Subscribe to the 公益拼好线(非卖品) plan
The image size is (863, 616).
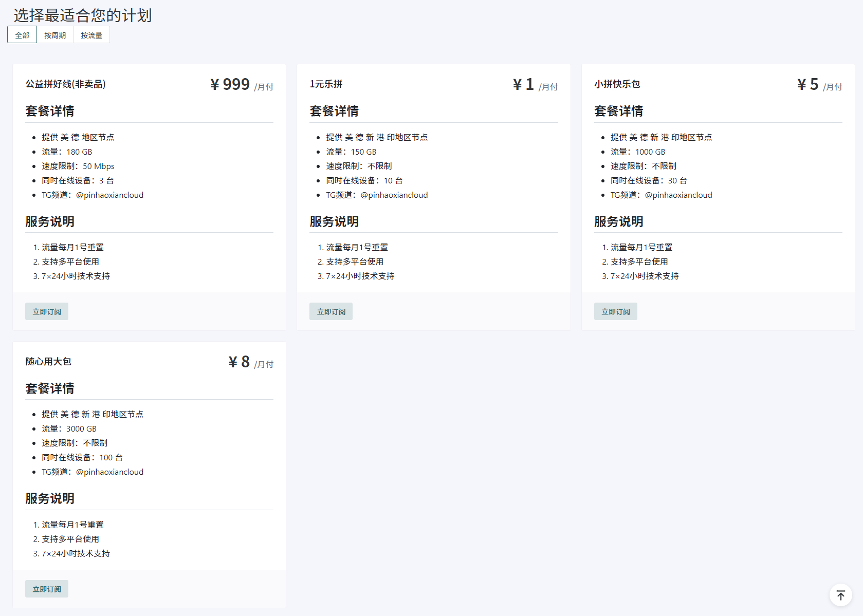point(47,311)
